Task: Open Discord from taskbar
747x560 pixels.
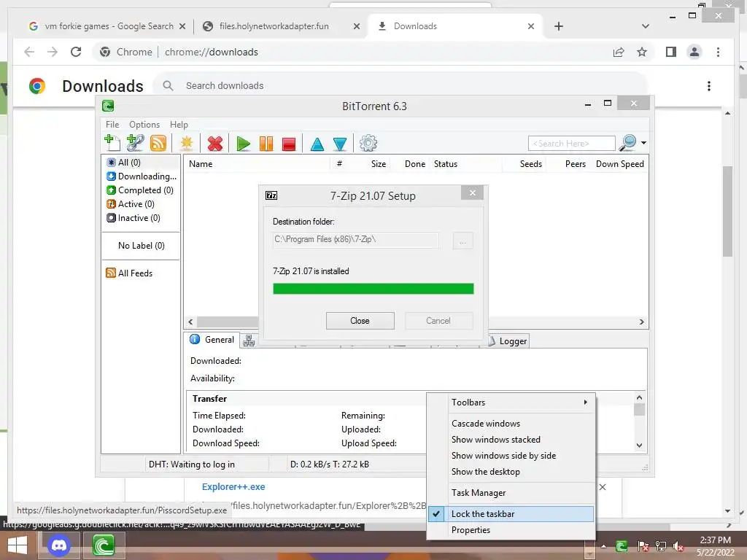Action: 59,545
